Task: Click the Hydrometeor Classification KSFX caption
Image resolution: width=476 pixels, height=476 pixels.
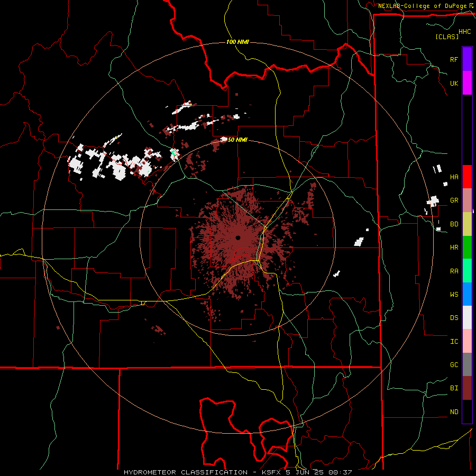Action: click(237, 472)
